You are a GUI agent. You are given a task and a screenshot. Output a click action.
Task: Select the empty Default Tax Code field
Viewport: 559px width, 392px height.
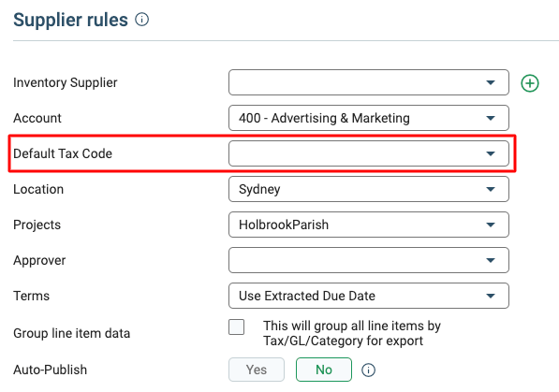[x=369, y=153]
